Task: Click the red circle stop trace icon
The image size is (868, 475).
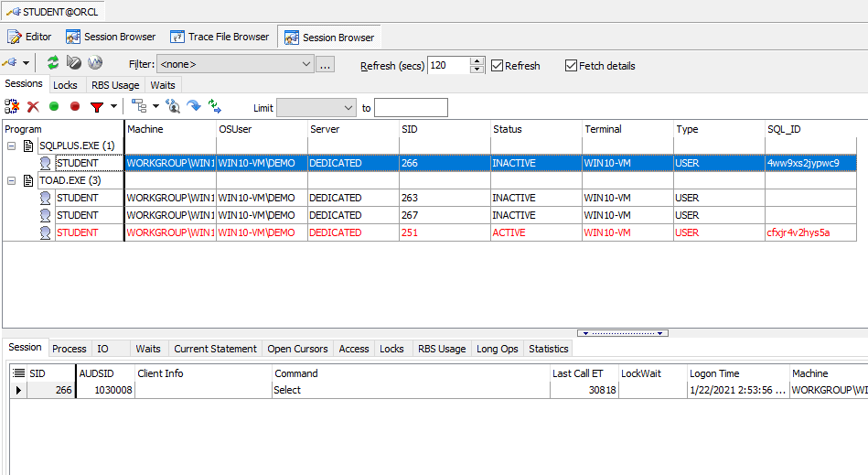Action: 75,106
